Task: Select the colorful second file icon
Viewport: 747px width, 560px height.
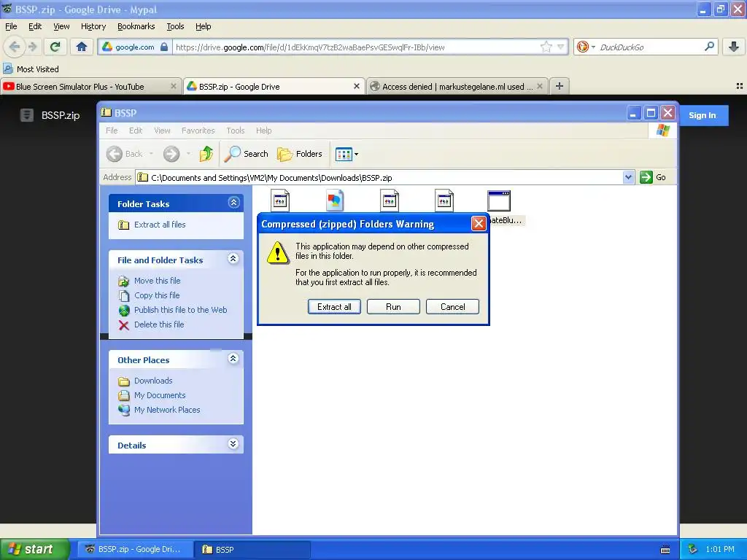Action: 335,201
